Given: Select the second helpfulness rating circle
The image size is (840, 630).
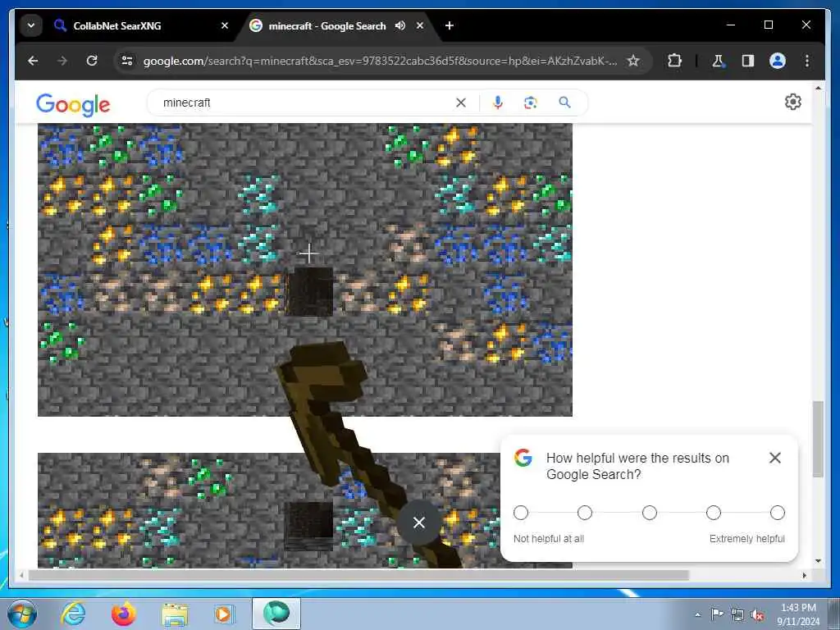Looking at the screenshot, I should (x=585, y=513).
